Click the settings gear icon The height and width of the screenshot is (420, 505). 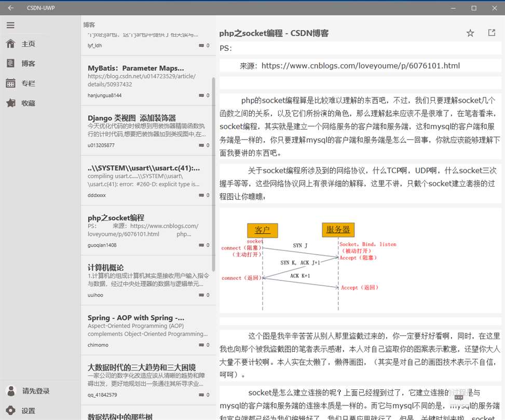tap(10, 410)
